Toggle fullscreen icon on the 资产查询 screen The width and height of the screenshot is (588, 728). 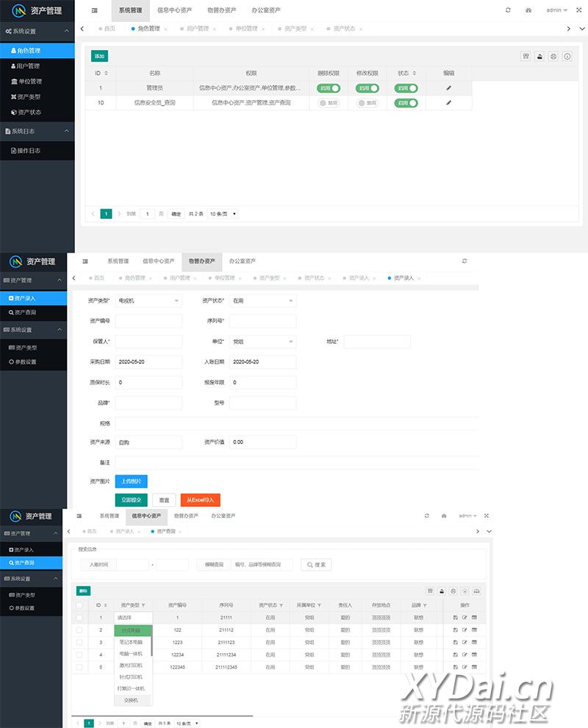click(x=487, y=516)
